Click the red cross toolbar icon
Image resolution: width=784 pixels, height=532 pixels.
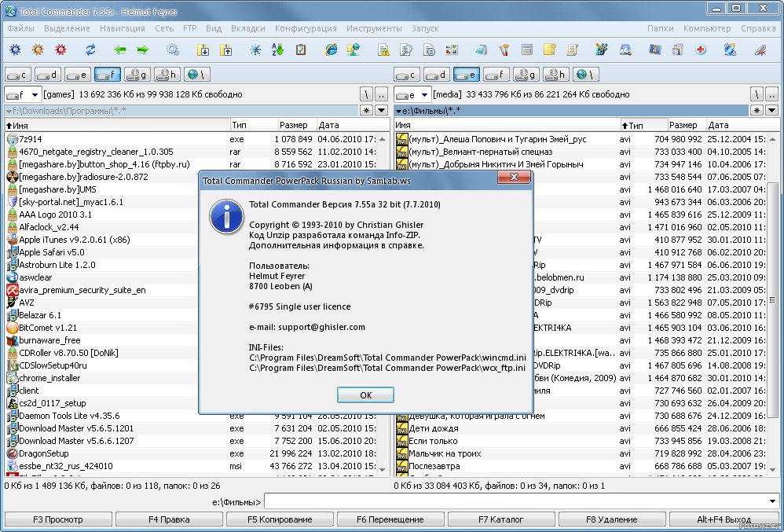click(701, 50)
